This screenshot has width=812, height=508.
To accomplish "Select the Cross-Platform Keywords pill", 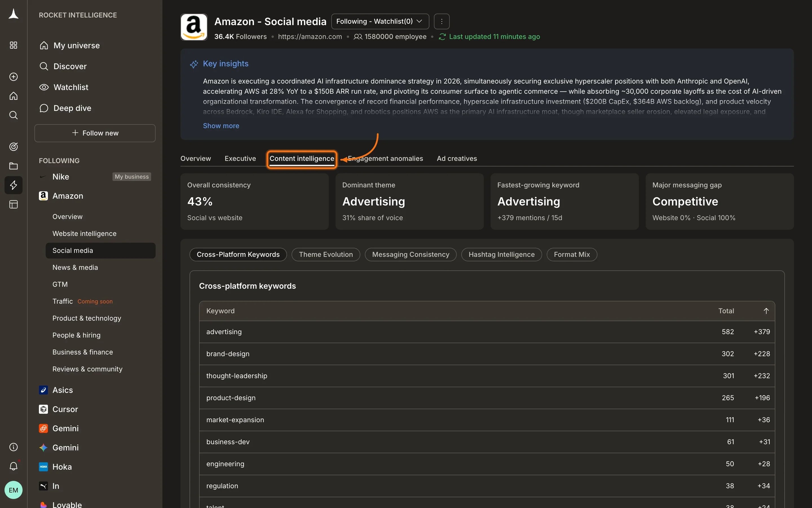I will (238, 254).
